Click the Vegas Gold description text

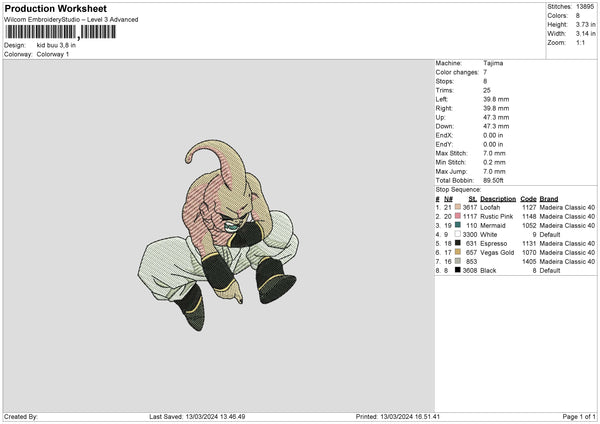click(497, 252)
